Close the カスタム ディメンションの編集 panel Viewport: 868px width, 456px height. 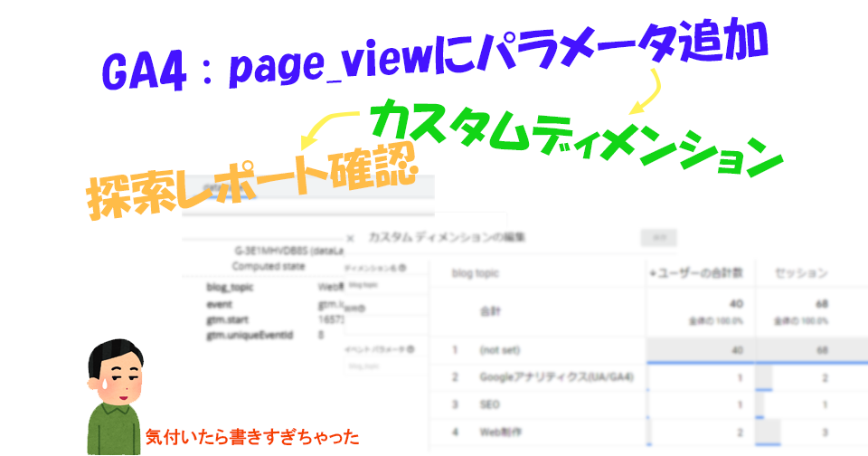pyautogui.click(x=350, y=239)
